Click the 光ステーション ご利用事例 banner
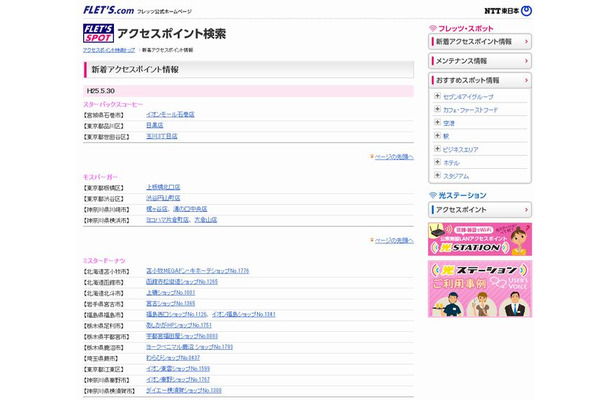The height and width of the screenshot is (400, 610). tap(480, 289)
